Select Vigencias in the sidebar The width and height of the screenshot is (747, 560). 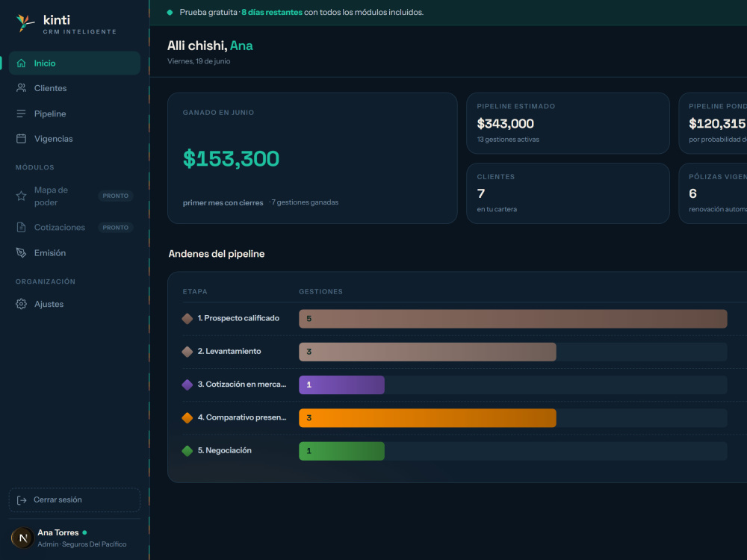(74, 139)
